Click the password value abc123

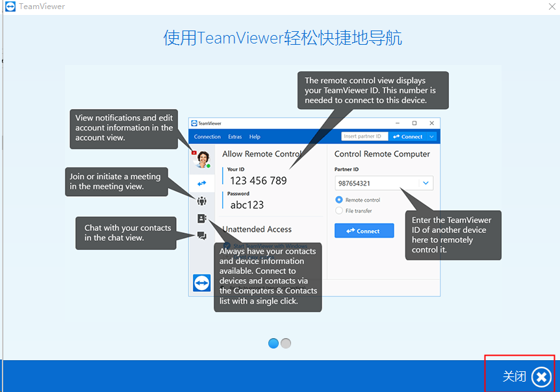[247, 204]
